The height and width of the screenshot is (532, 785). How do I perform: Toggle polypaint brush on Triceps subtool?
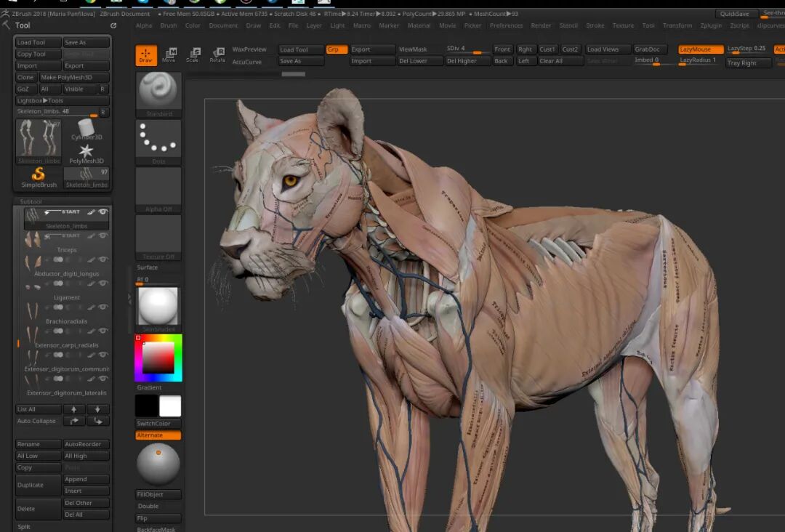(91, 235)
